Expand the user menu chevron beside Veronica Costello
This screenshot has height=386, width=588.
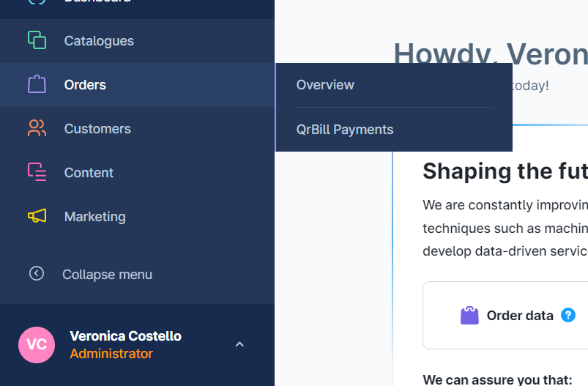(239, 344)
